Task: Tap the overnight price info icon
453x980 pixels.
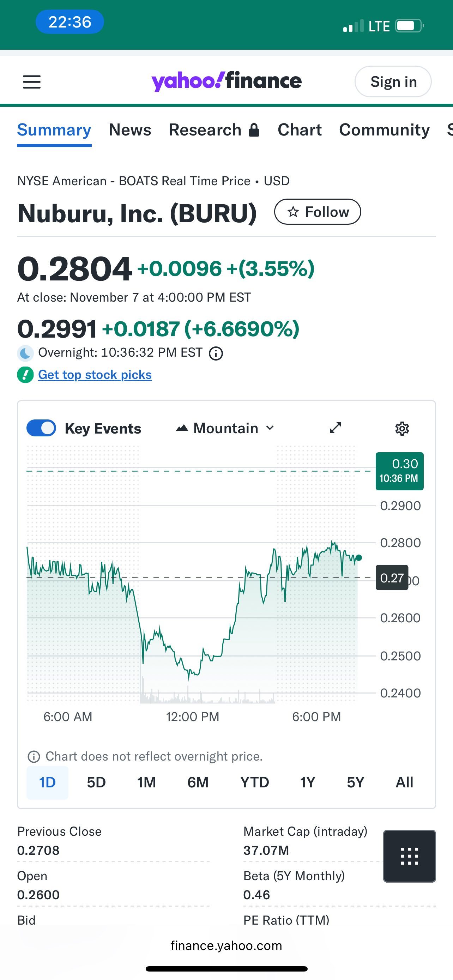Action: 216,353
